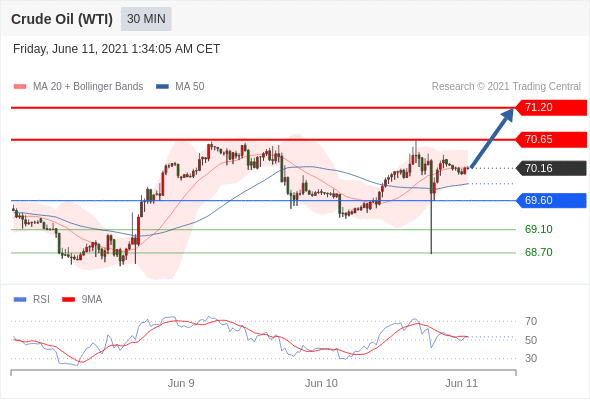Click the 70.16 current price tag
This screenshot has height=400, width=590.
(x=551, y=168)
